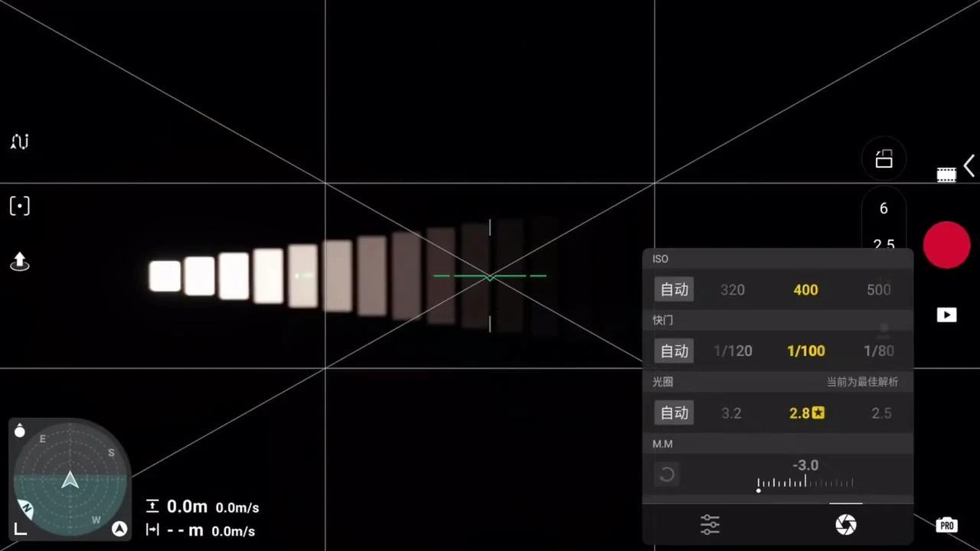The width and height of the screenshot is (980, 551).
Task: Collapse the camera settings panel with the chevron
Action: point(969,165)
